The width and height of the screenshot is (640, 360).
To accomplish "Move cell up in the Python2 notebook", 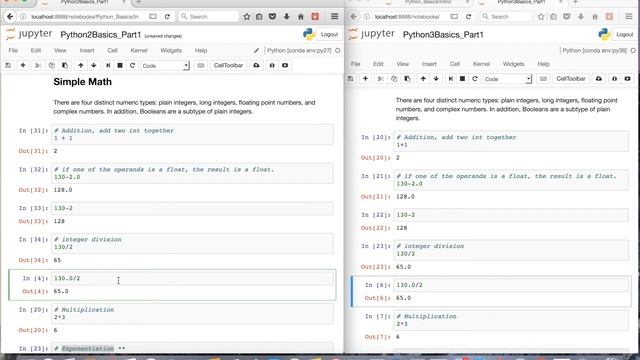I will click(x=81, y=65).
